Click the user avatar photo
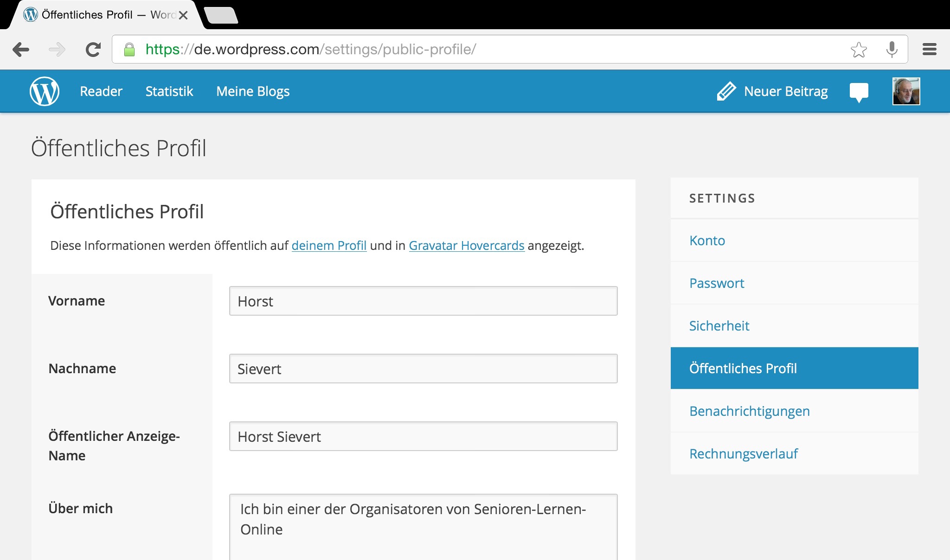This screenshot has width=950, height=560. (x=906, y=91)
